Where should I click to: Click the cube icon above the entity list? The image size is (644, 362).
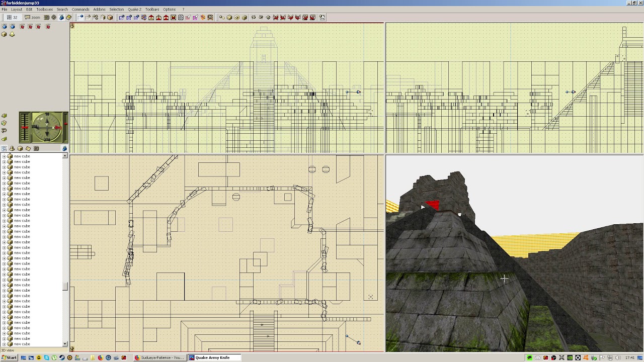point(20,148)
